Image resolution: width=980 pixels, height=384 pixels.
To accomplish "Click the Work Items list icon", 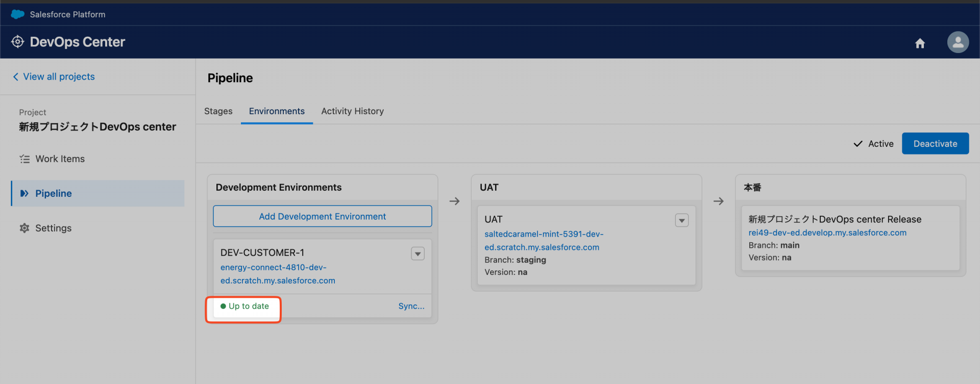I will (24, 159).
